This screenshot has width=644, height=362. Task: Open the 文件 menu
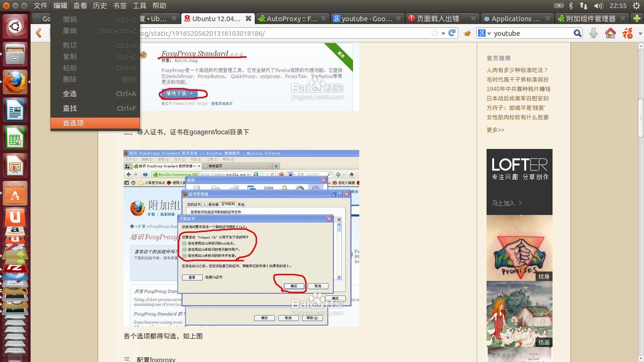41,6
